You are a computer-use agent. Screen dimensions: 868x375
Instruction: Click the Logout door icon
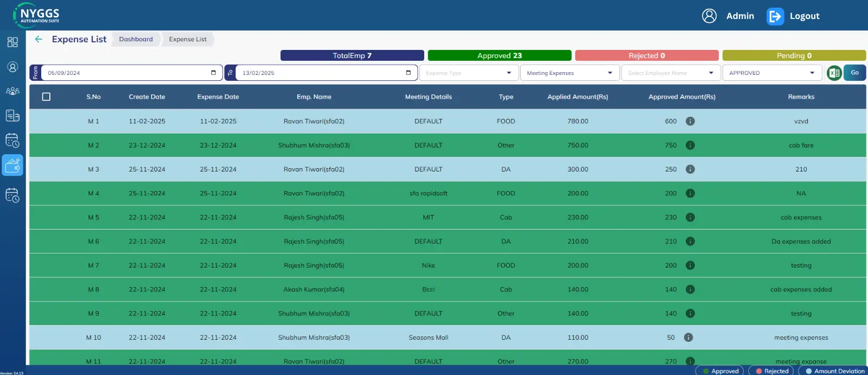(x=775, y=16)
